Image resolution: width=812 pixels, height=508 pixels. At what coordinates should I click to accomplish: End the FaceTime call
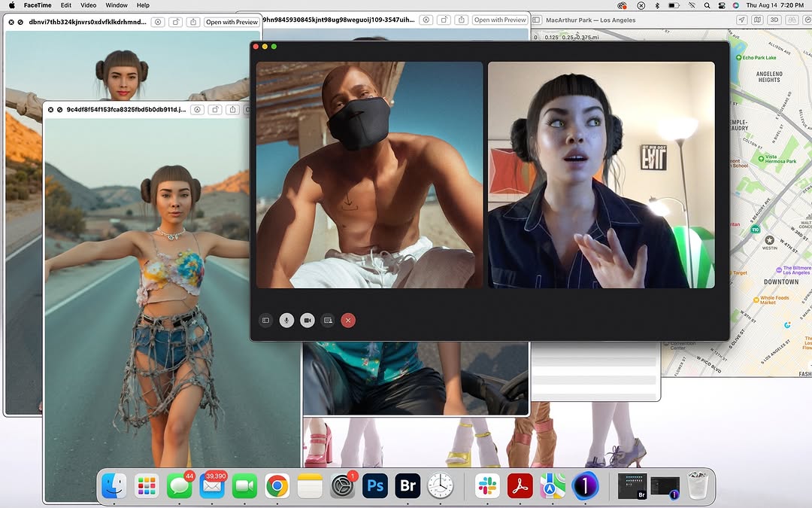[x=348, y=320]
